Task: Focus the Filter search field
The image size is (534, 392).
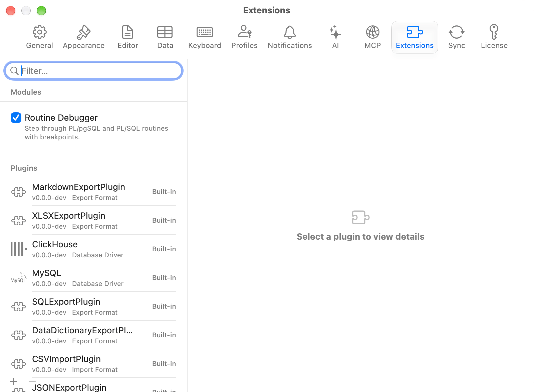Action: 93,71
